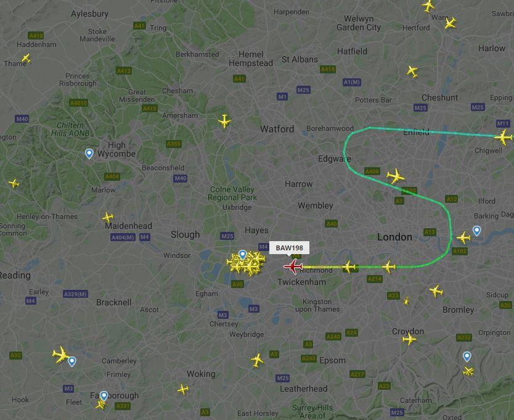514x420 pixels.
Task: Select the aircraft above Maidenhead
Action: (107, 217)
